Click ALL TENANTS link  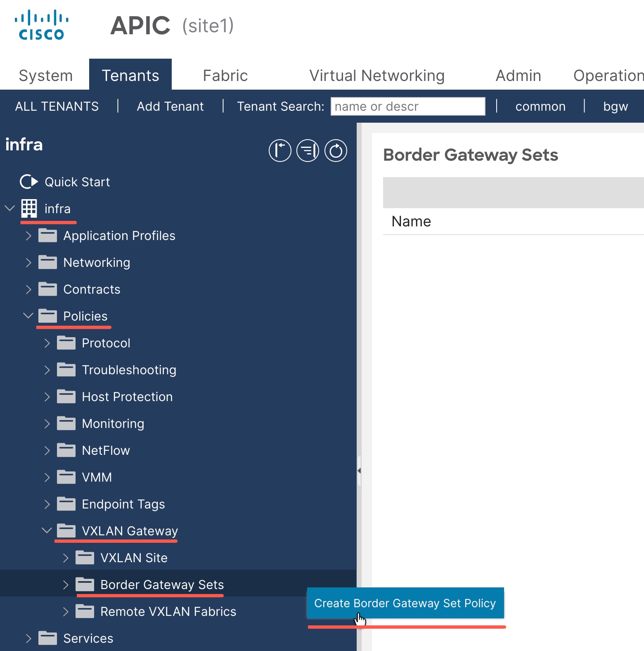coord(57,107)
